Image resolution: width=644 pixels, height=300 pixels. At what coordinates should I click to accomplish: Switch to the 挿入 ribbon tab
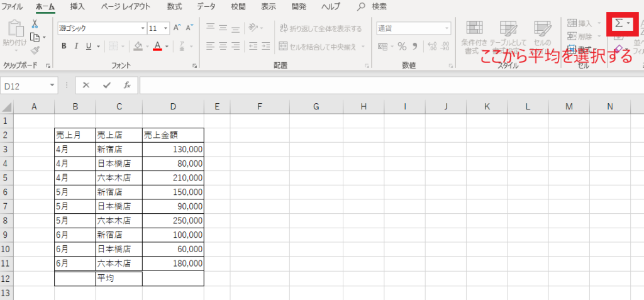pyautogui.click(x=78, y=6)
